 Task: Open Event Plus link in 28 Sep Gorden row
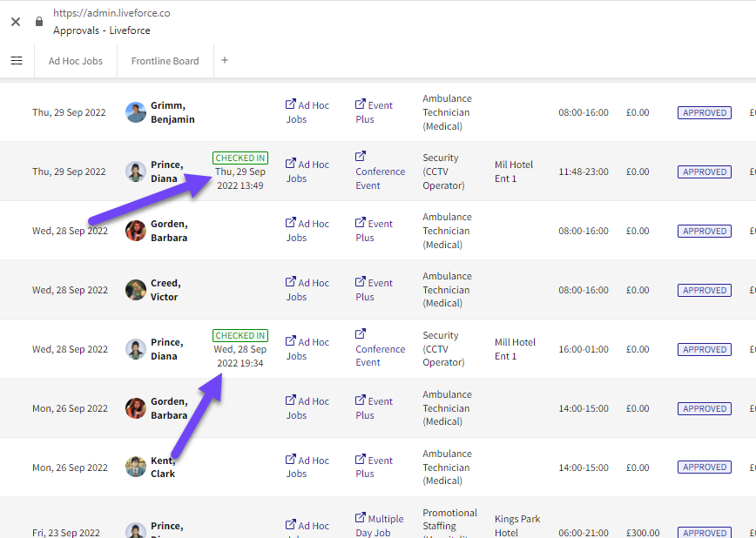(374, 231)
